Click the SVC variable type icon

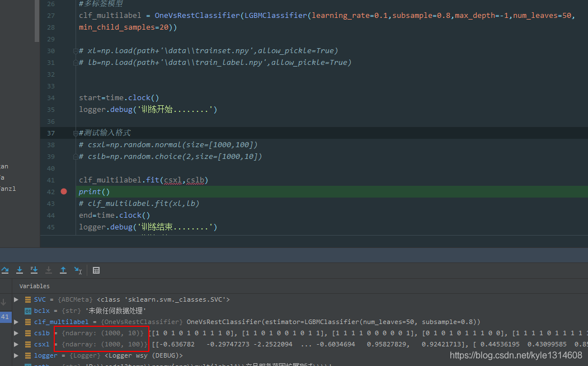coord(28,299)
